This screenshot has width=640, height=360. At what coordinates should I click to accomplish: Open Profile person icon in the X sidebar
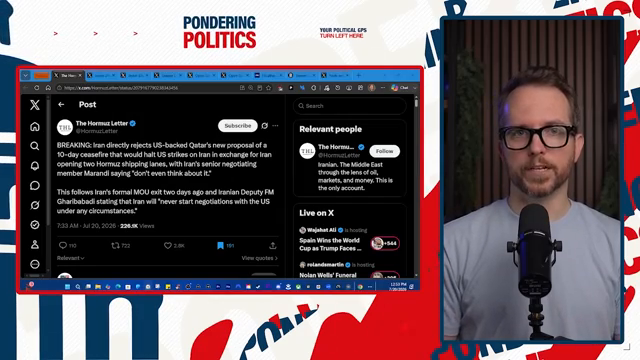35,244
